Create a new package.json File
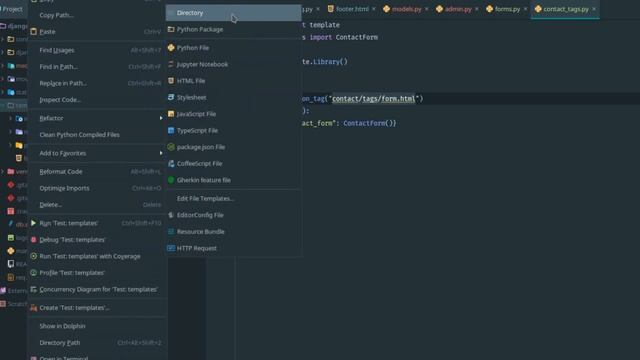The width and height of the screenshot is (640, 360). (233, 147)
